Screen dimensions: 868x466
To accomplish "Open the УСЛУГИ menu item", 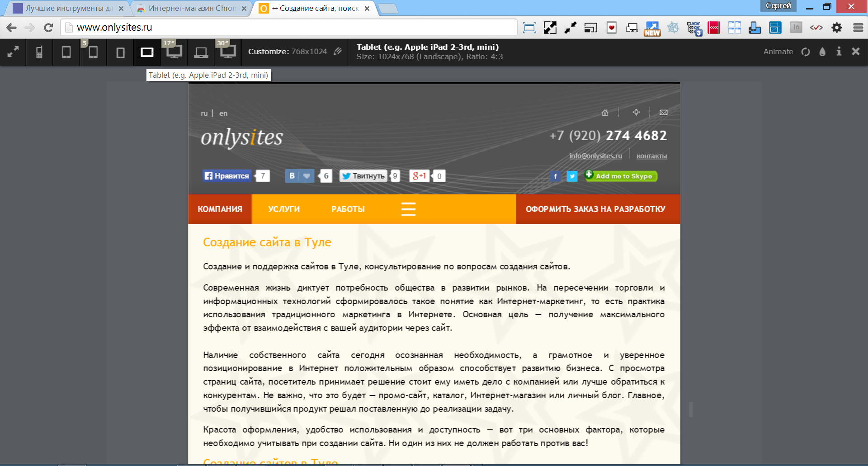I will pyautogui.click(x=284, y=209).
